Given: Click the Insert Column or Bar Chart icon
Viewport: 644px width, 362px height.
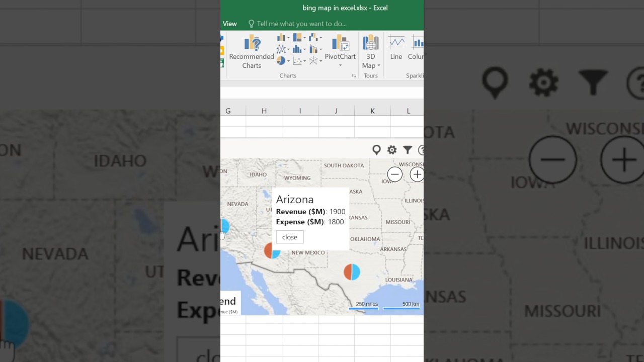Looking at the screenshot, I should pyautogui.click(x=281, y=38).
